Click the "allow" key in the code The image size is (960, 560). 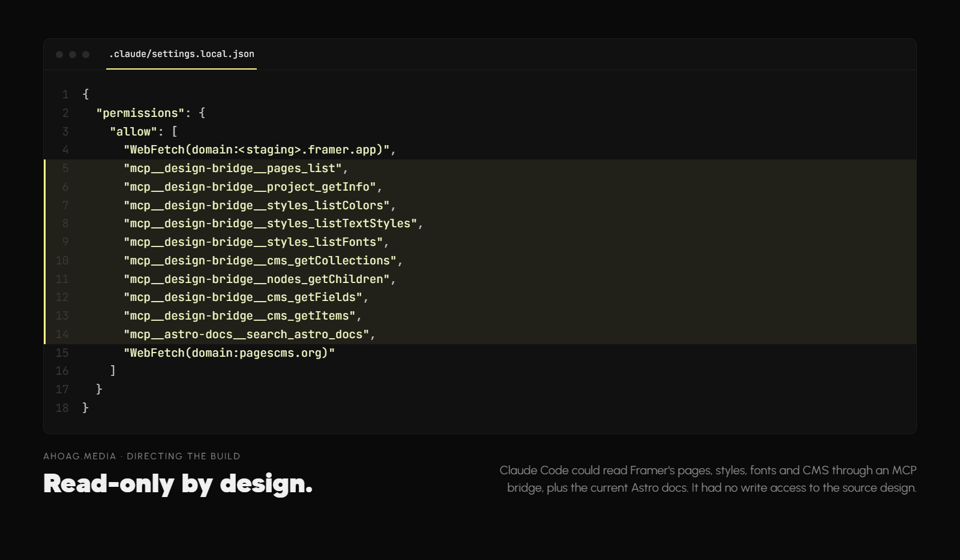click(134, 131)
